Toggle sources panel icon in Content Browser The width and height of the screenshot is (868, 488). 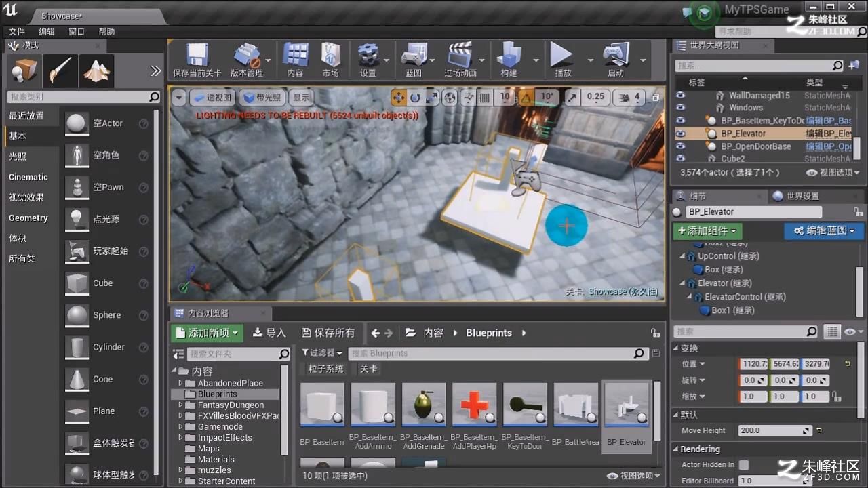pyautogui.click(x=178, y=354)
